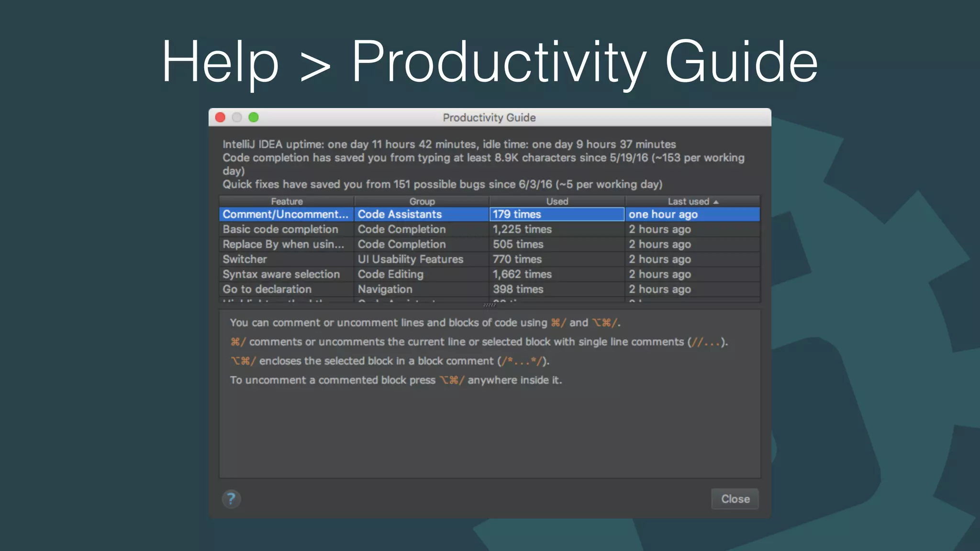Click the IntelliJ IDEA uptime statistics line
Viewport: 980px width, 551px height.
click(x=449, y=144)
